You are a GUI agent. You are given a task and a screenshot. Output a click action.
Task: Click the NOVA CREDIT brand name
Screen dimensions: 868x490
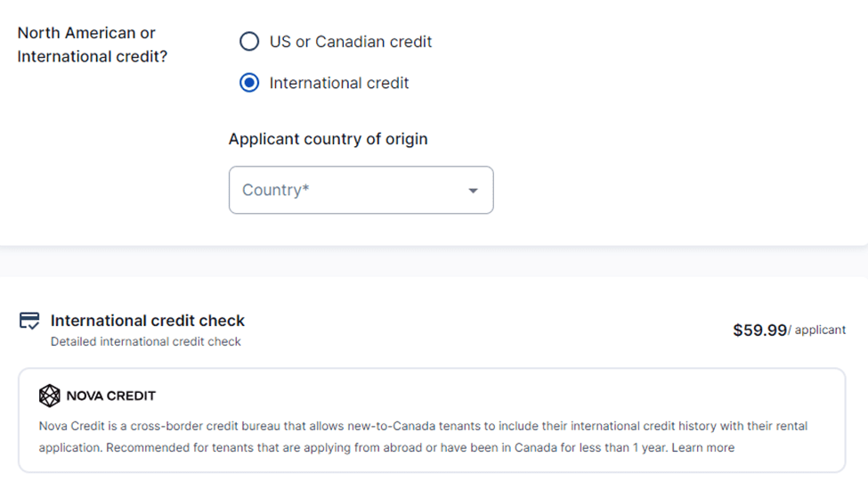point(110,396)
